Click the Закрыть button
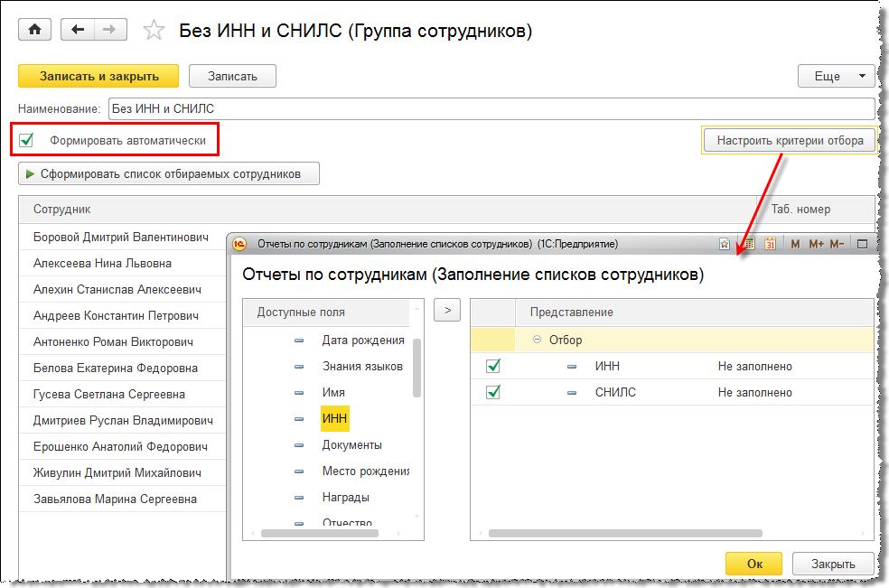889x588 pixels. [x=833, y=564]
